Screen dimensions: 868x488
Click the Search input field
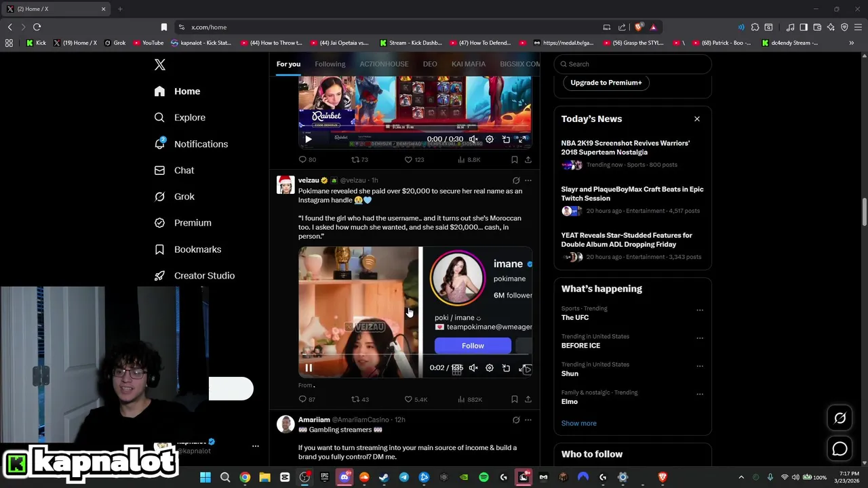633,64
